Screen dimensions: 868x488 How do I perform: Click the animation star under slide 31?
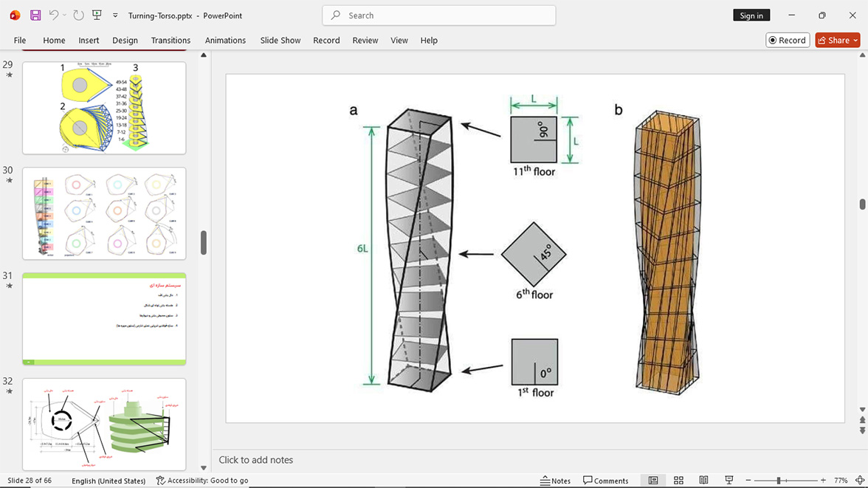9,286
